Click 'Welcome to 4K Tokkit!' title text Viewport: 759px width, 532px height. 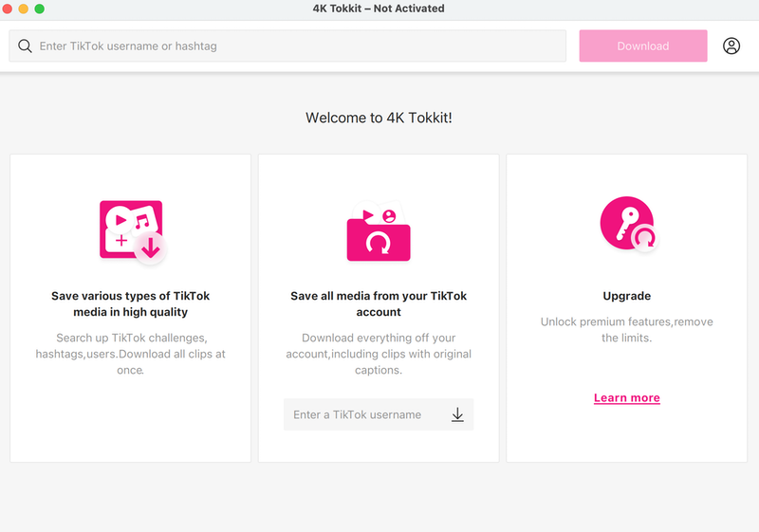(379, 118)
